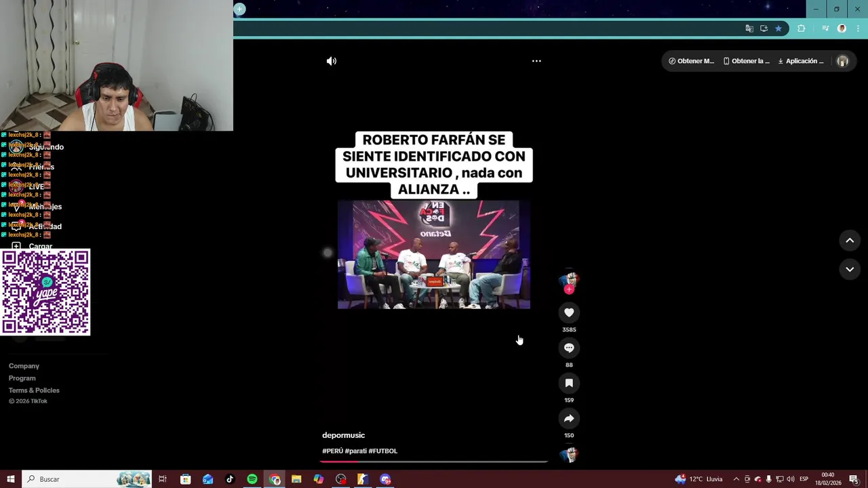Open the #parati hashtag
The image size is (868, 488).
pyautogui.click(x=355, y=451)
